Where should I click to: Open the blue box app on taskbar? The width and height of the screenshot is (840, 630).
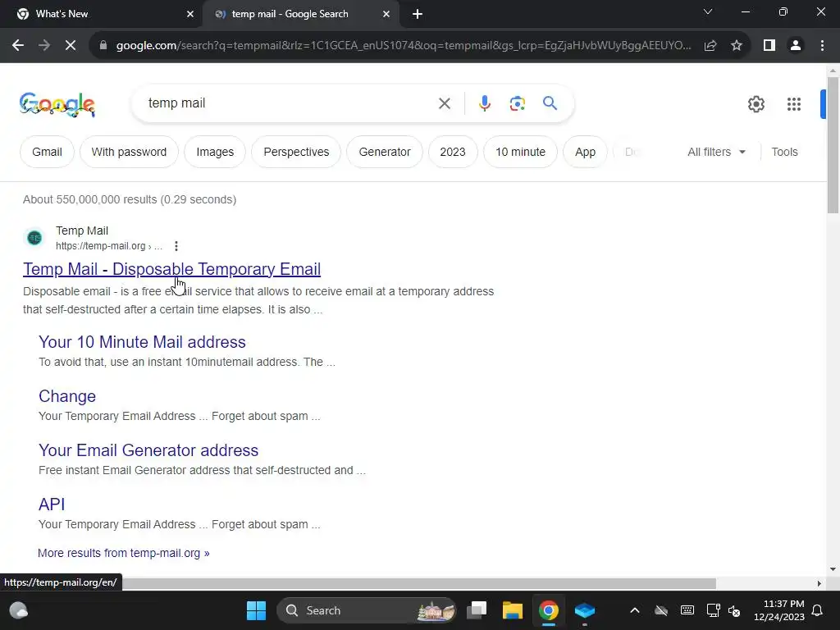(584, 610)
